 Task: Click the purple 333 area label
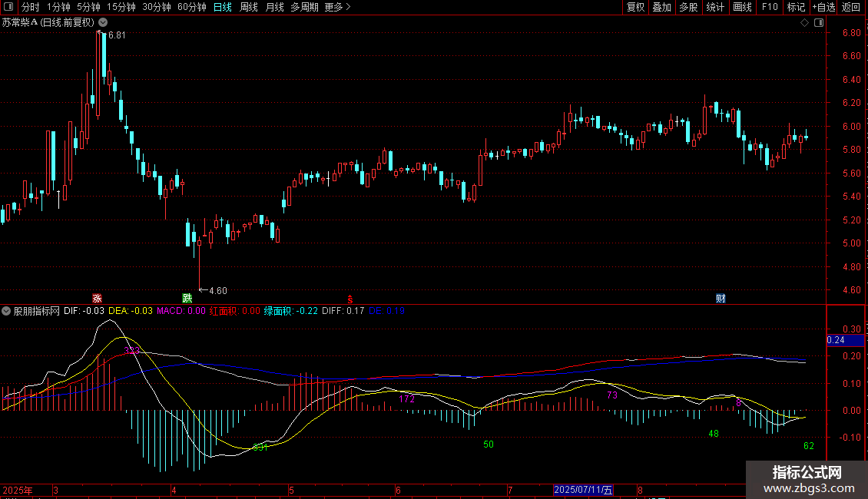coord(132,351)
